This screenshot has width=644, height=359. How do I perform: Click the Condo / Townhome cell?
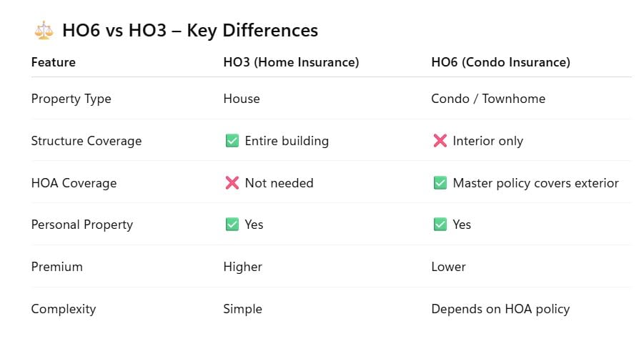(488, 99)
